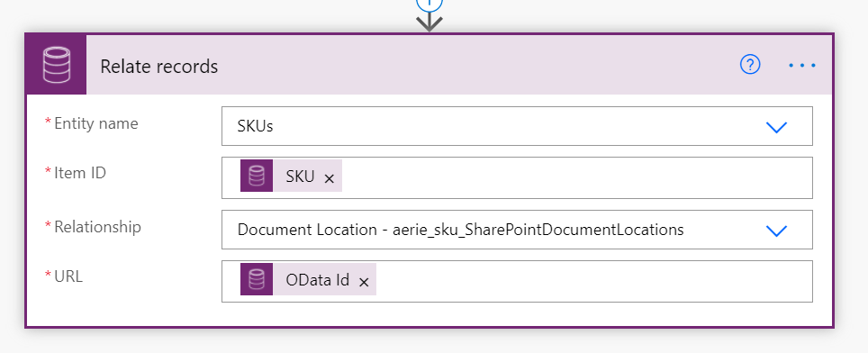
Task: Expand the Relationship dropdown chevron
Action: tap(776, 231)
